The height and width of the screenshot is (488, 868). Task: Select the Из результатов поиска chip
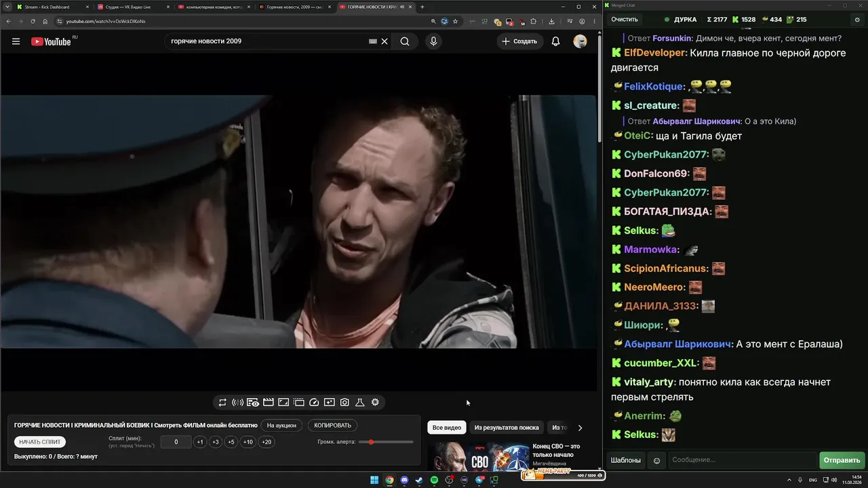pyautogui.click(x=507, y=428)
